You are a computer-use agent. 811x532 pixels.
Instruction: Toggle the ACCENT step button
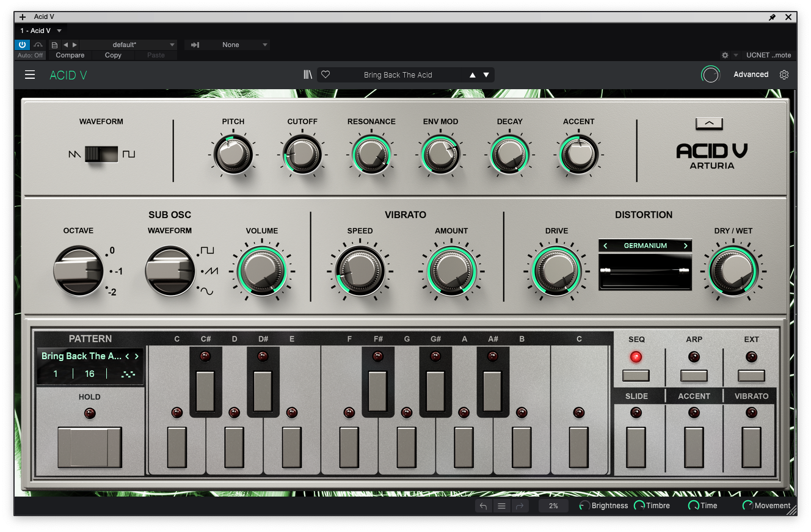[694, 448]
